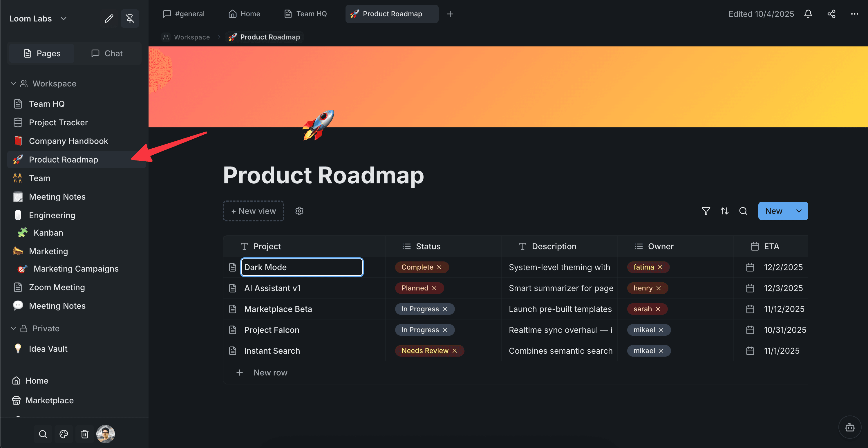Remove owner fatima from Dark Mode row

661,267
